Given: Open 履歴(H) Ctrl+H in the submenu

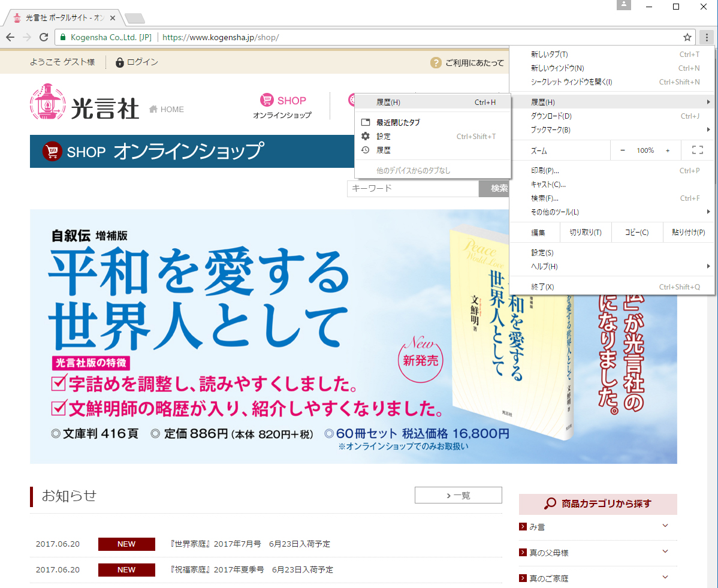Looking at the screenshot, I should click(x=433, y=102).
